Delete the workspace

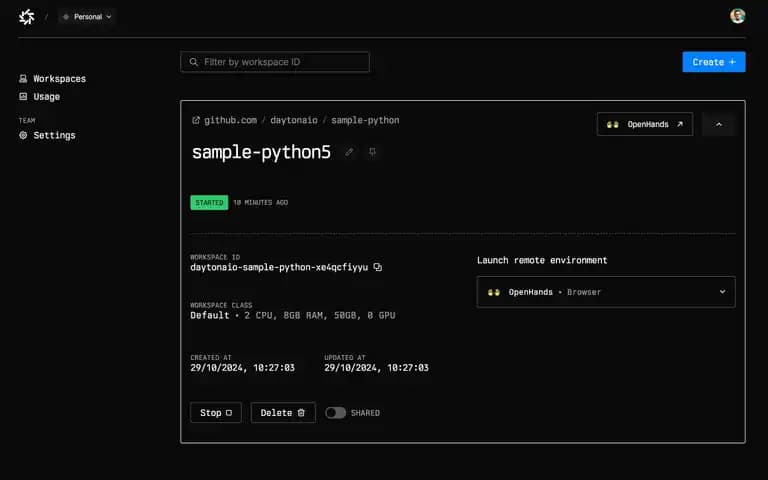283,413
